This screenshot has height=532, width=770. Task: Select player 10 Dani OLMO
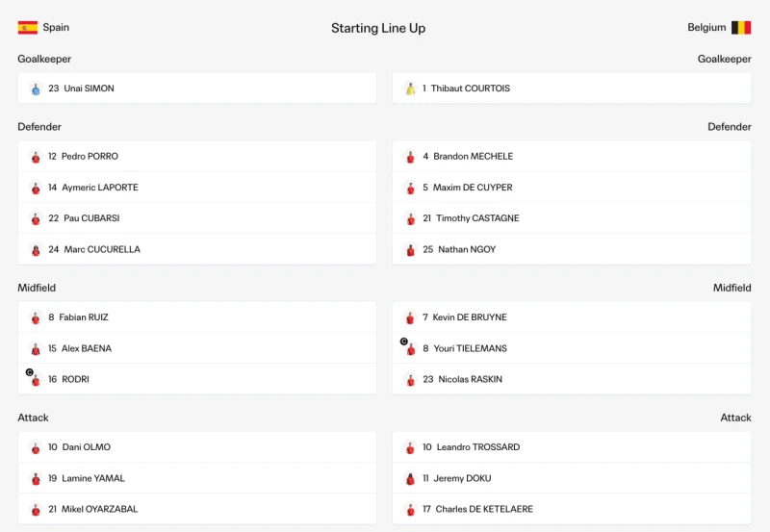click(x=197, y=447)
